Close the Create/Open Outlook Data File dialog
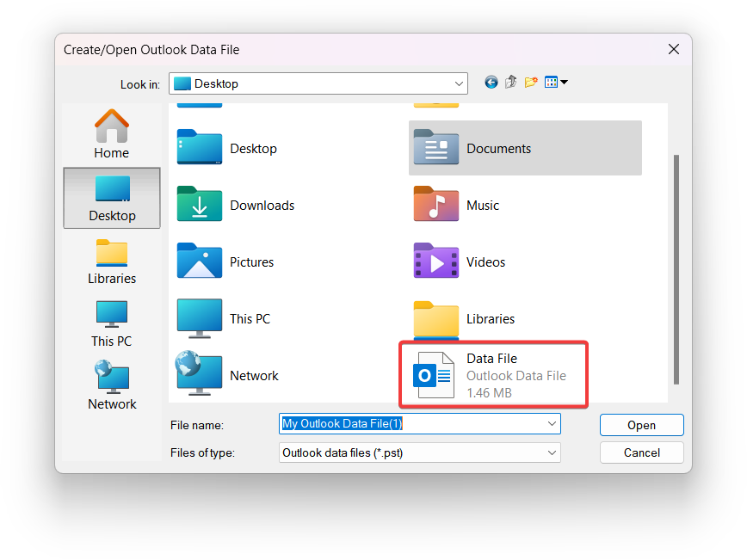This screenshot has width=747, height=560. coord(673,49)
